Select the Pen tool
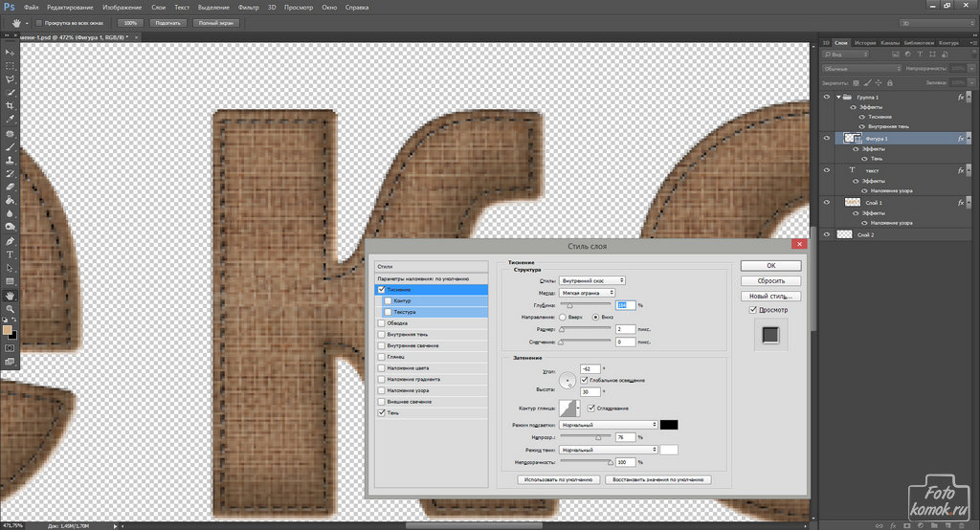980x530 pixels. pos(10,242)
